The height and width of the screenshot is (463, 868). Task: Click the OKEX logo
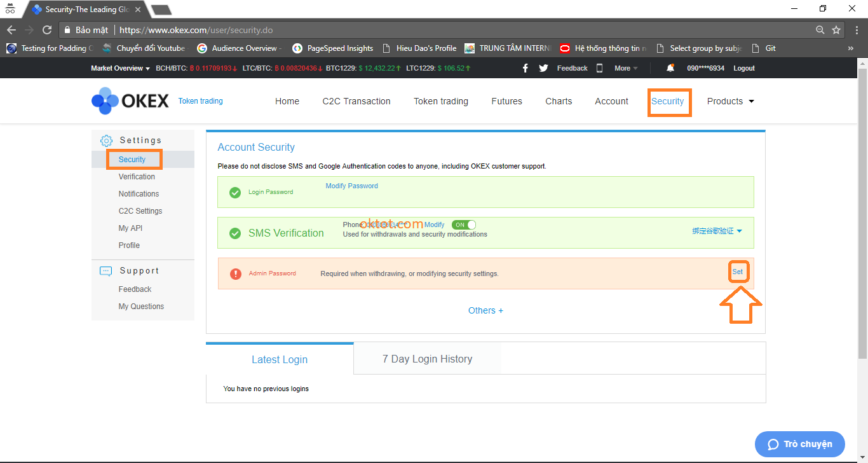click(130, 101)
